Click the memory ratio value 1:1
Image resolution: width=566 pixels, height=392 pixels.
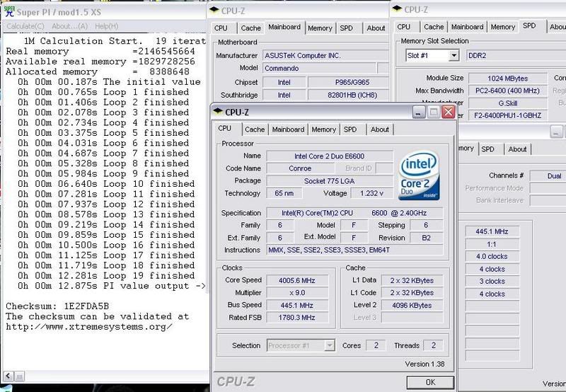(492, 244)
